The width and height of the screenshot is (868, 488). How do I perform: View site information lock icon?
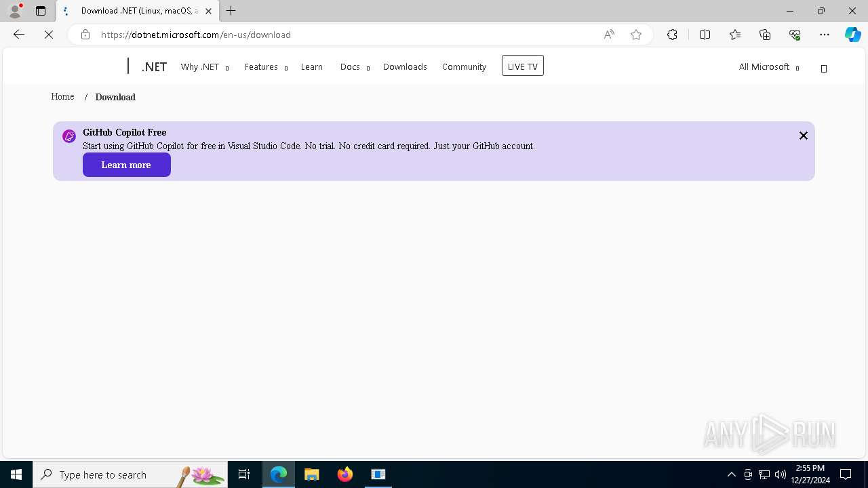(x=85, y=35)
